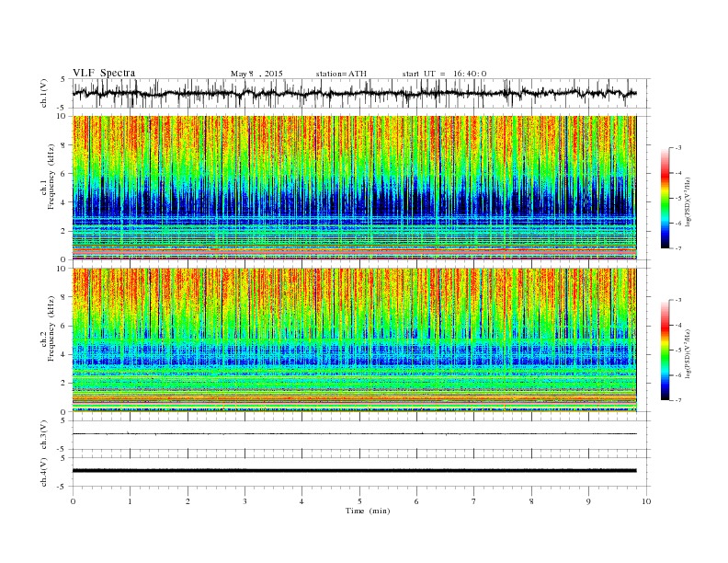Click the '2' tick on the time axis

coord(188,501)
